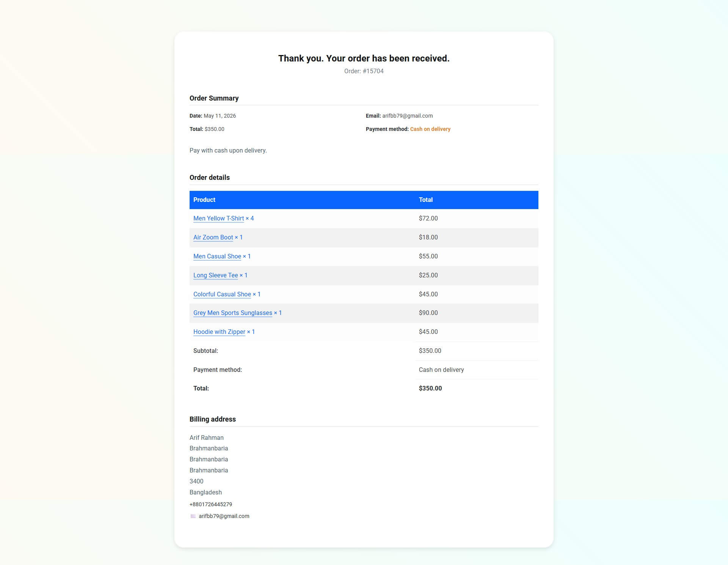This screenshot has height=565, width=728.
Task: Click the order number #15704 text
Action: (x=373, y=71)
